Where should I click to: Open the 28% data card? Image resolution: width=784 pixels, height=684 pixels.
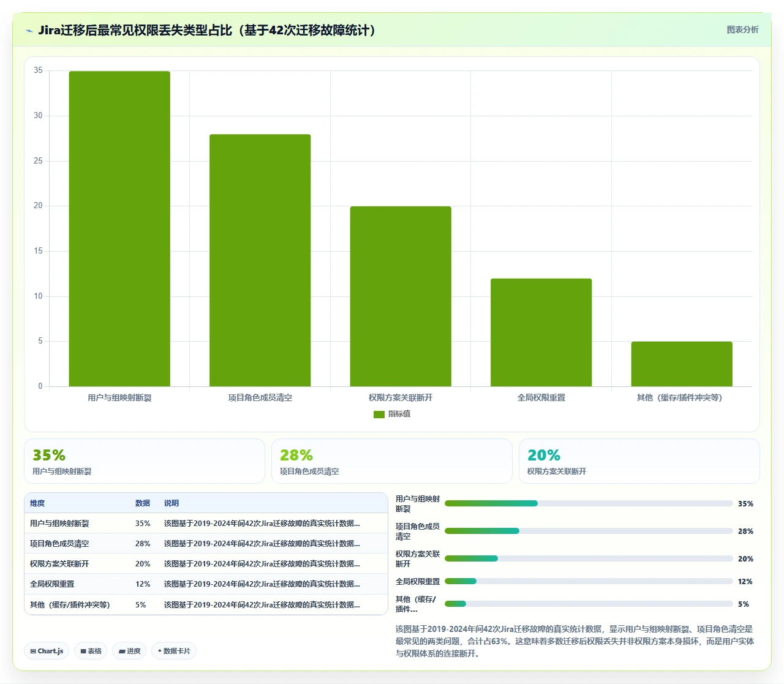[x=392, y=461]
